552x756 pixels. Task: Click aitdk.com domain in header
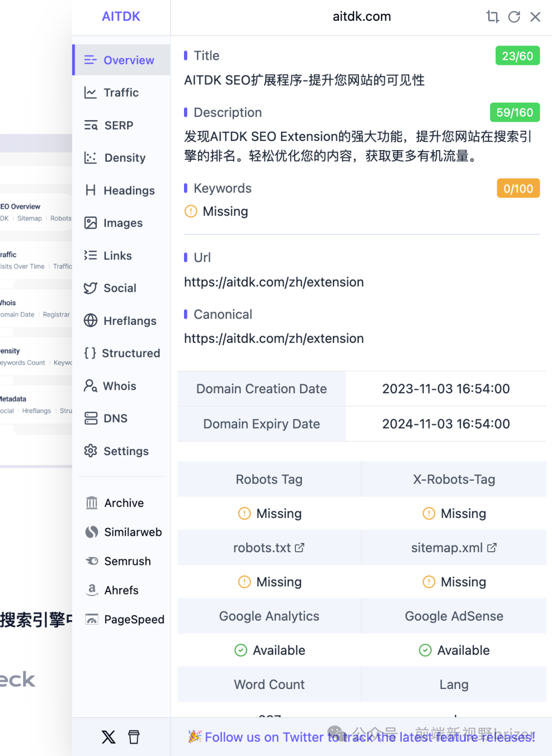tap(362, 16)
